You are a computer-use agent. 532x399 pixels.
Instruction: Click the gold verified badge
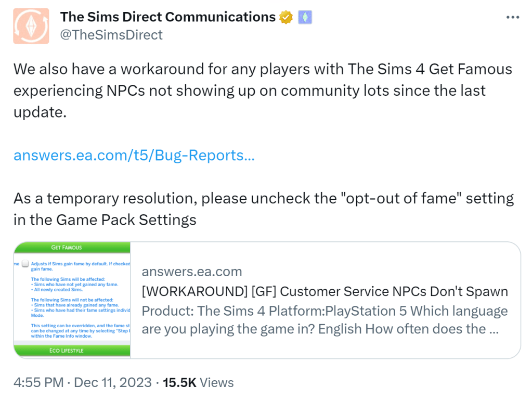tap(286, 17)
